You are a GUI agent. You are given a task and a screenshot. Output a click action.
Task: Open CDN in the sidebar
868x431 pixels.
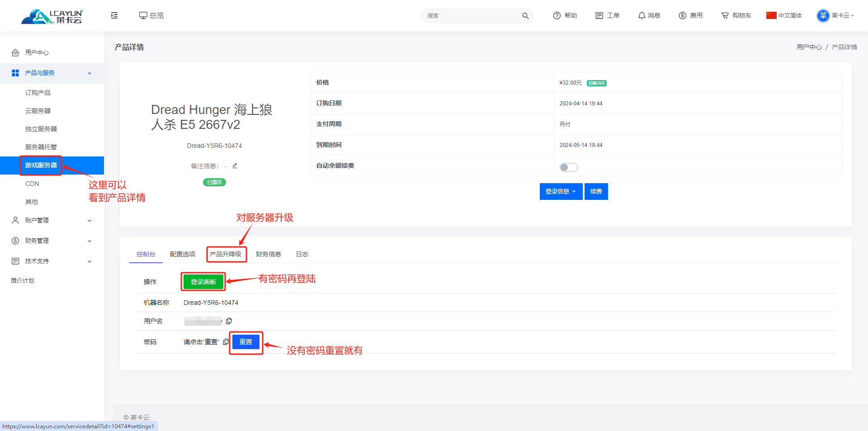pyautogui.click(x=32, y=184)
